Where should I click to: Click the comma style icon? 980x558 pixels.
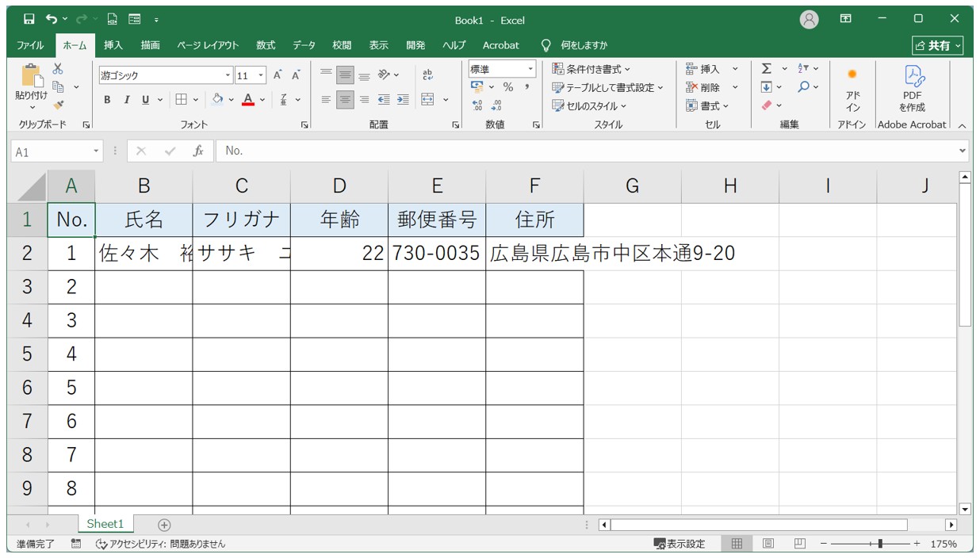(x=526, y=87)
